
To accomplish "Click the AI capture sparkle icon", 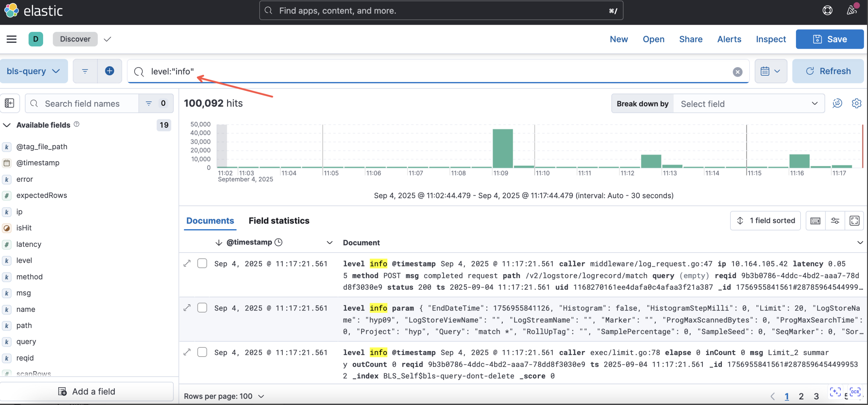I will [x=835, y=391].
